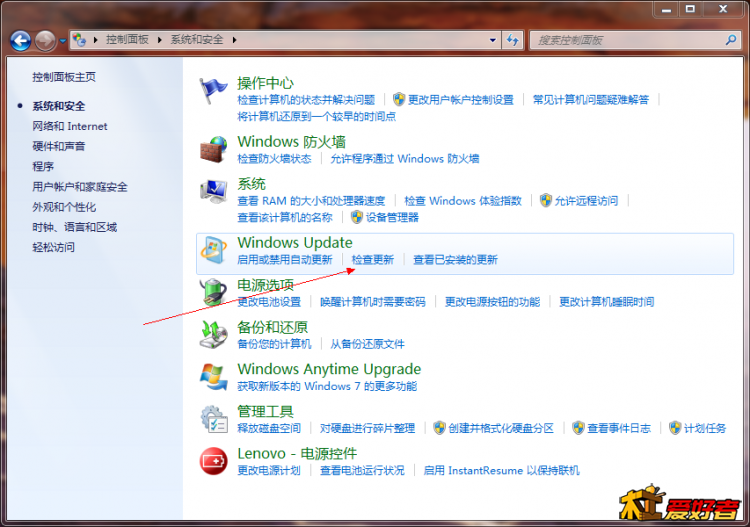The image size is (750, 527).
Task: Expand the address bar history dropdown
Action: pos(493,40)
